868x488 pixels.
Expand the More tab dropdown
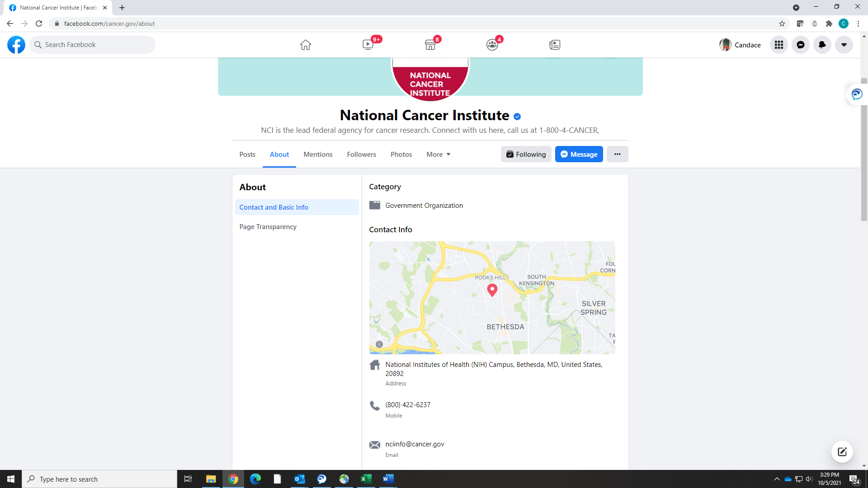click(x=438, y=154)
